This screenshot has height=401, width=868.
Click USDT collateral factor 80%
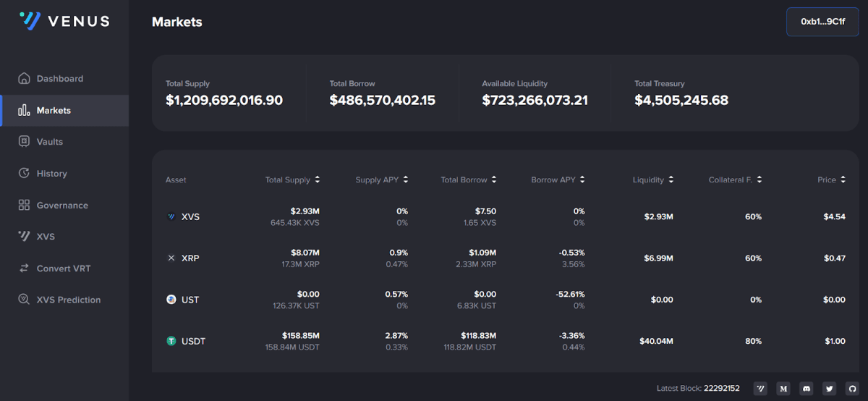[753, 341]
